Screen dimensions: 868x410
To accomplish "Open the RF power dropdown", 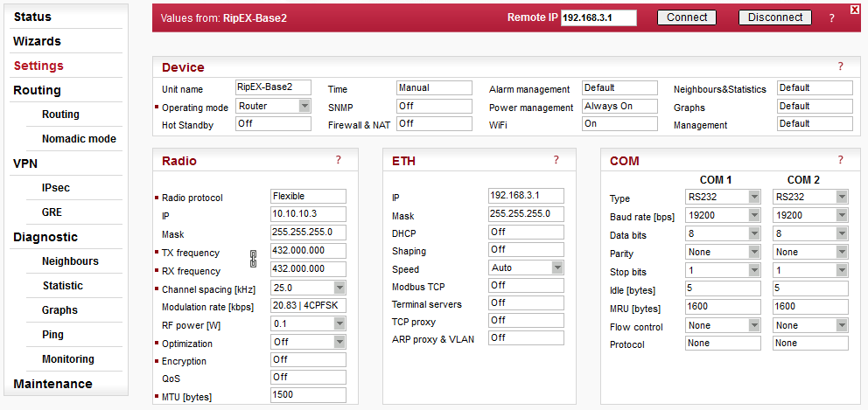I will 339,323.
